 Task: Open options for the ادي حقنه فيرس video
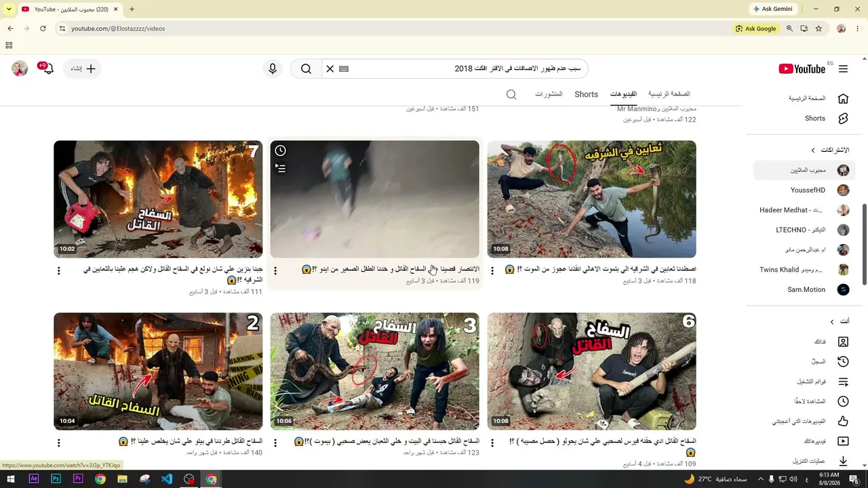[492, 443]
